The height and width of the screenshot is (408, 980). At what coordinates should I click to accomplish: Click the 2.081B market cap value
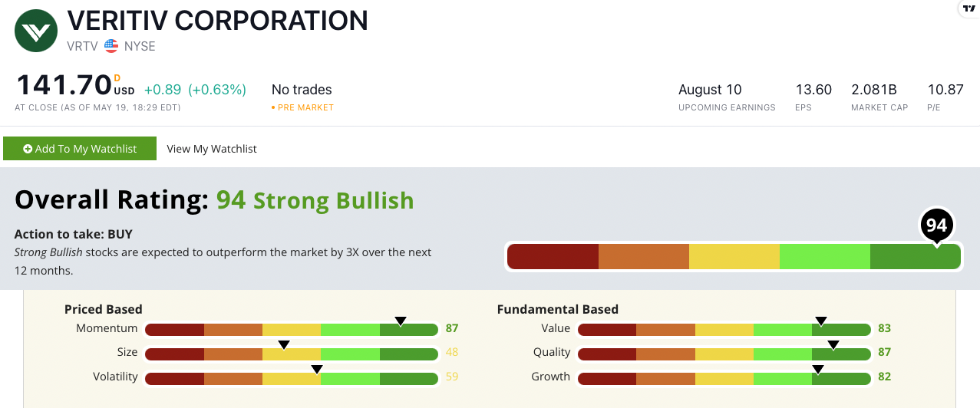pyautogui.click(x=874, y=90)
